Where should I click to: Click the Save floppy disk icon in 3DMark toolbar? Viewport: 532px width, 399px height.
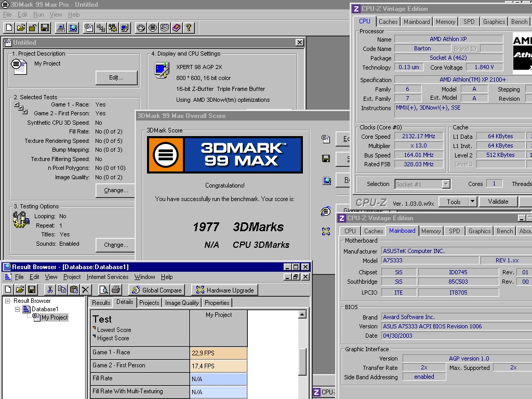click(45, 28)
